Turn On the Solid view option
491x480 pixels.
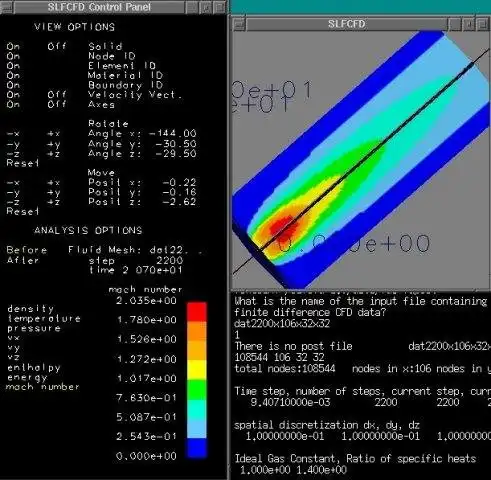point(13,46)
